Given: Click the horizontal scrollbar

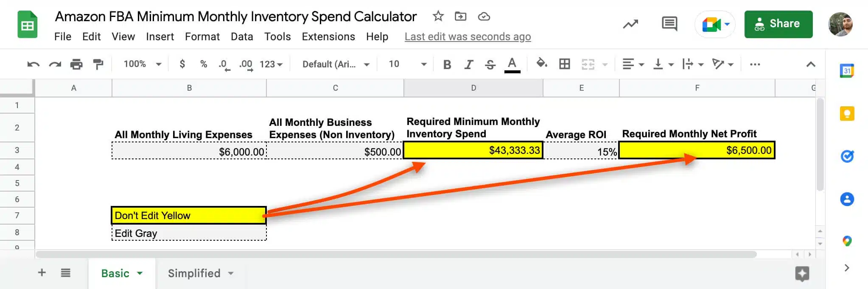Looking at the screenshot, I should [x=396, y=254].
